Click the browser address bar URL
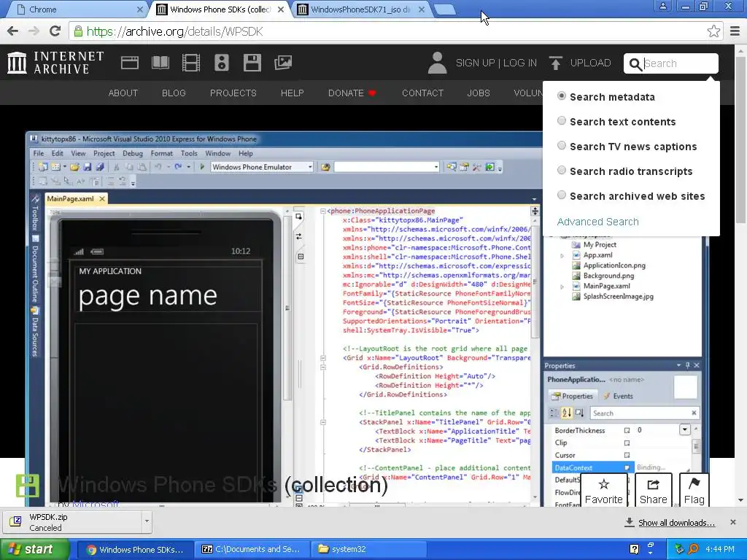Viewport: 747px width, 560px height. [x=174, y=31]
